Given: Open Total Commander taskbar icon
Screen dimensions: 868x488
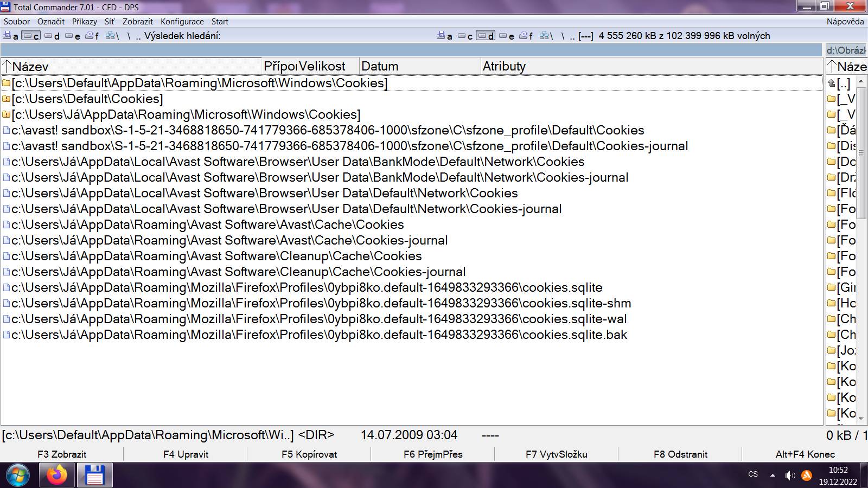Looking at the screenshot, I should 94,476.
